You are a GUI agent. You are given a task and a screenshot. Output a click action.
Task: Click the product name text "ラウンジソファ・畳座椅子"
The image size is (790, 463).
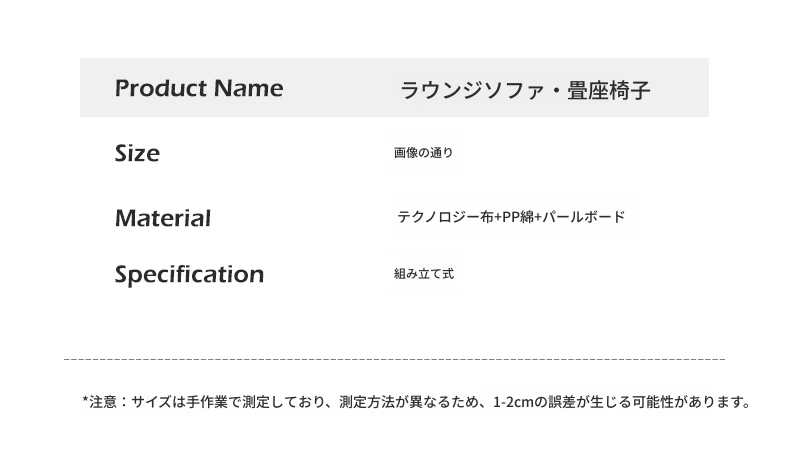(525, 91)
